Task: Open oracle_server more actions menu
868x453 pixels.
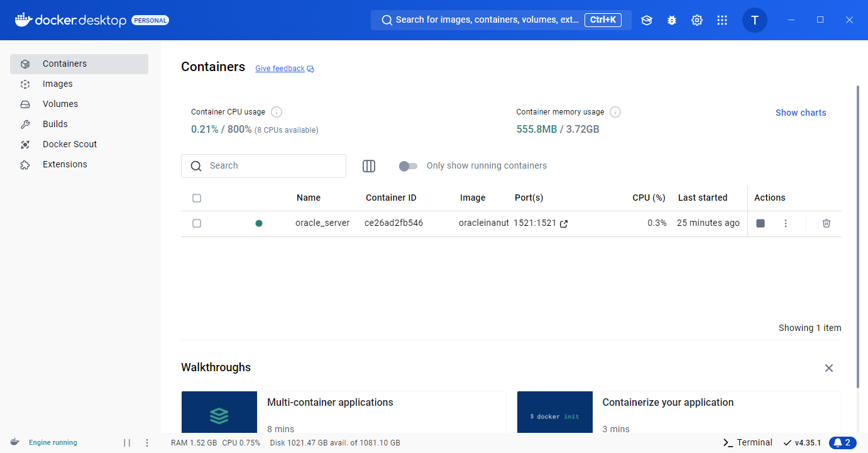Action: [786, 223]
